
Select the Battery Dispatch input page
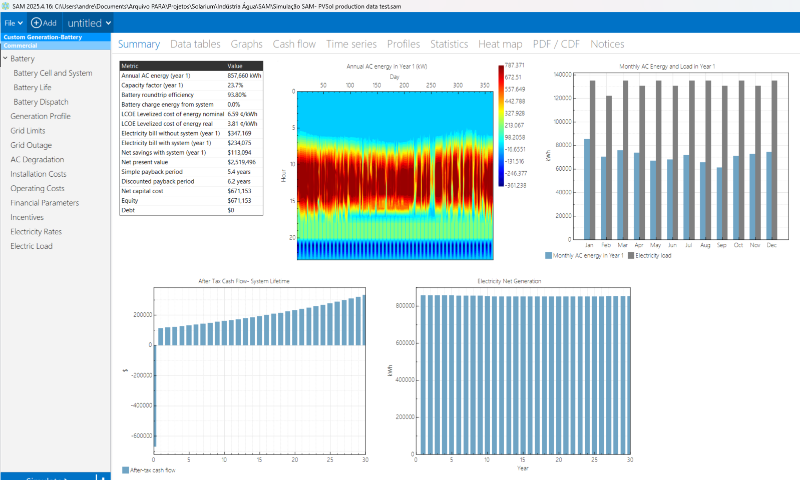click(41, 102)
